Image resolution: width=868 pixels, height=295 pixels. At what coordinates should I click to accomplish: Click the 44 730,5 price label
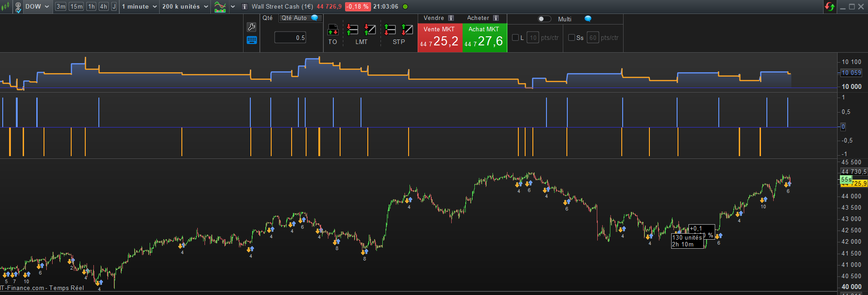click(x=853, y=172)
